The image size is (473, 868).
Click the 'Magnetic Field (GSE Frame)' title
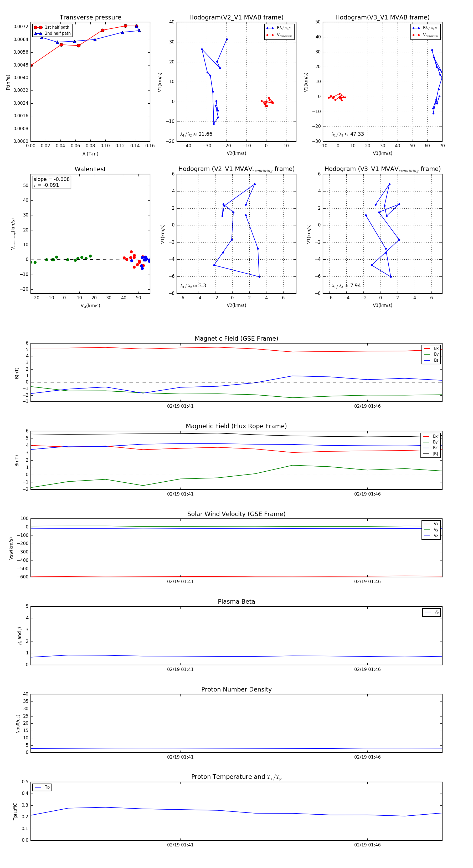(x=236, y=339)
